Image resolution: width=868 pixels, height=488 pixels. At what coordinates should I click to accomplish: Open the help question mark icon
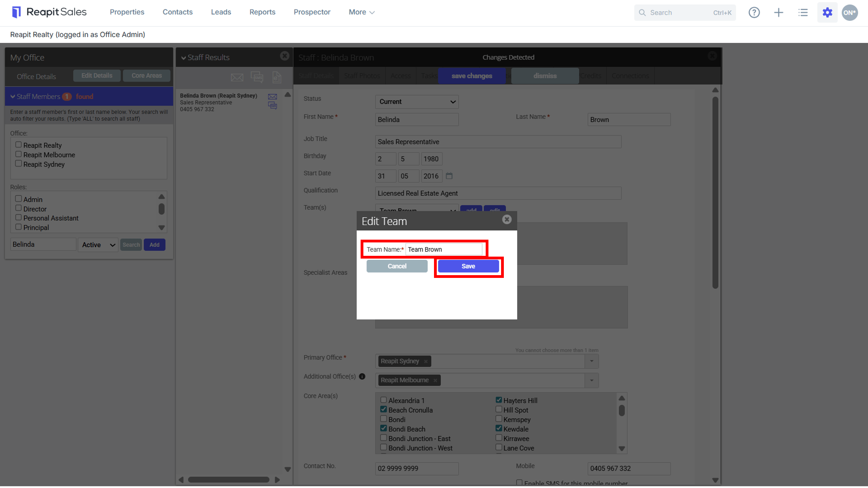(x=754, y=13)
